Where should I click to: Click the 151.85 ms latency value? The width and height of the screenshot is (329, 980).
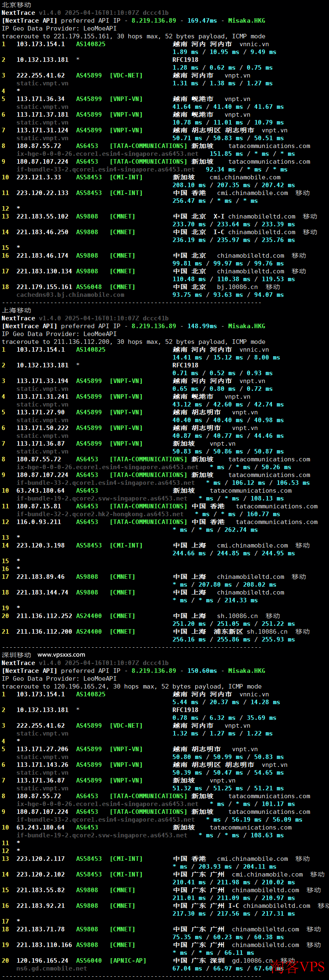point(226,154)
